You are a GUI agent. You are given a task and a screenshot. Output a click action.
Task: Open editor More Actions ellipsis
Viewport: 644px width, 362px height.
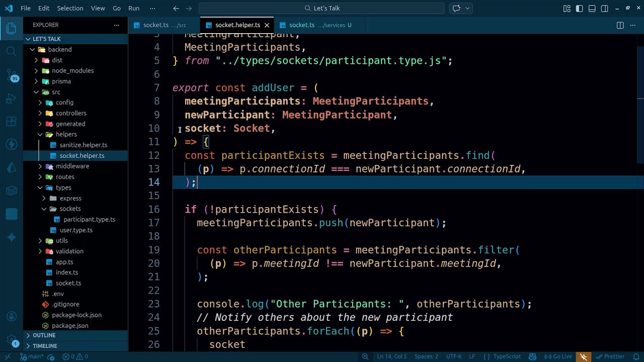point(633,25)
